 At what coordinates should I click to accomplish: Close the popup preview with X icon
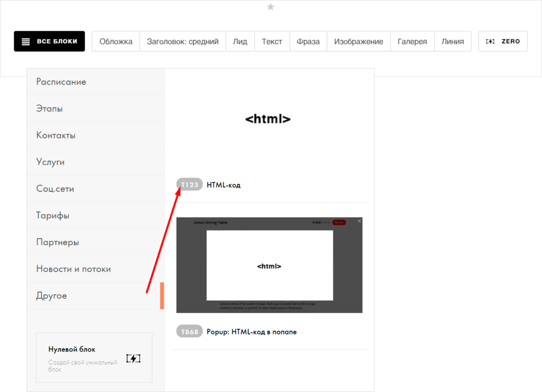pos(359,221)
